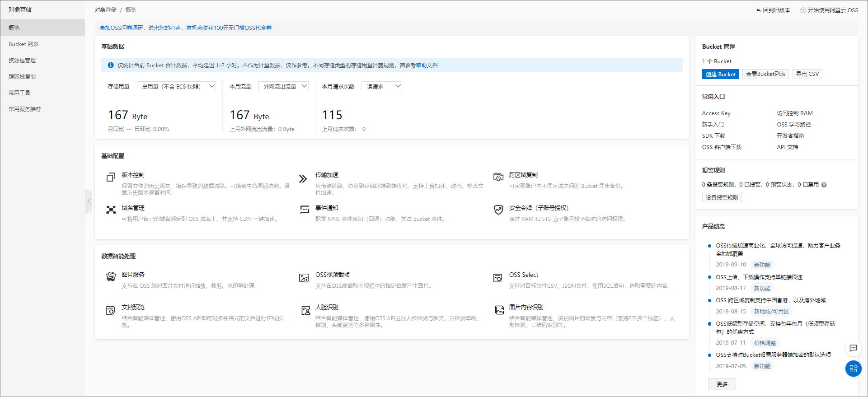The image size is (868, 397).
Task: Open the 版本控制 title link
Action: (133, 175)
